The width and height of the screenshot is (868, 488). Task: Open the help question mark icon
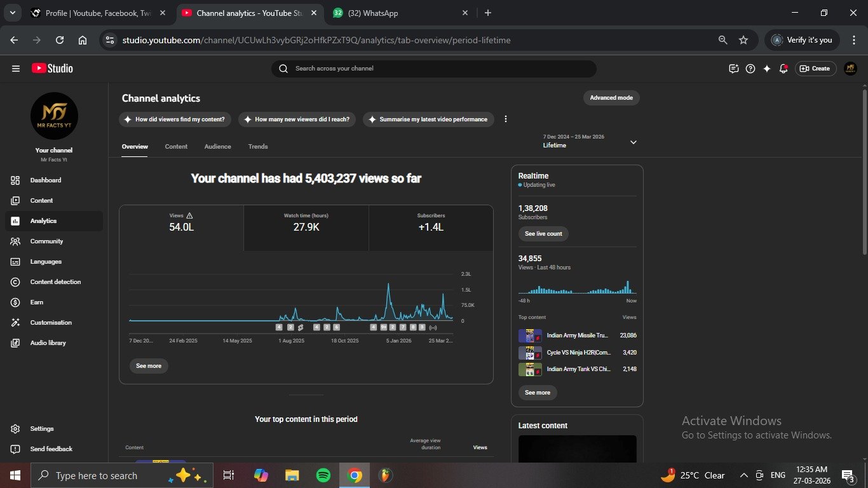tap(750, 69)
